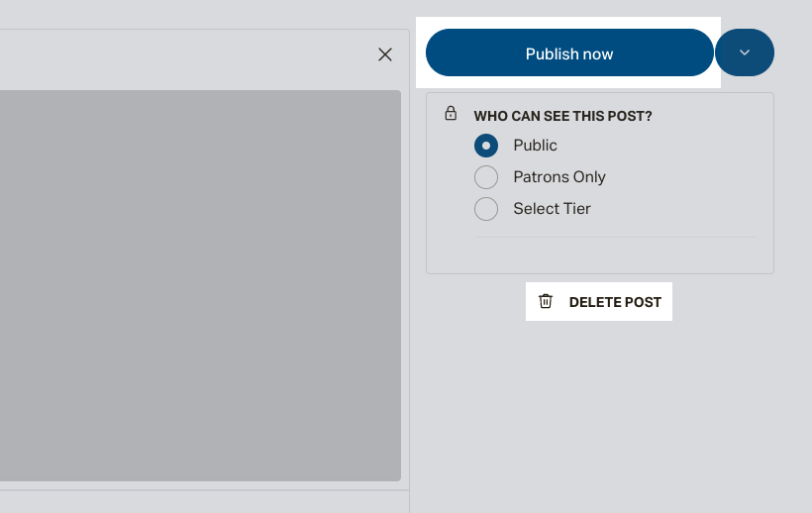Click the Publish now button
Viewport: 812px width, 513px height.
(569, 52)
